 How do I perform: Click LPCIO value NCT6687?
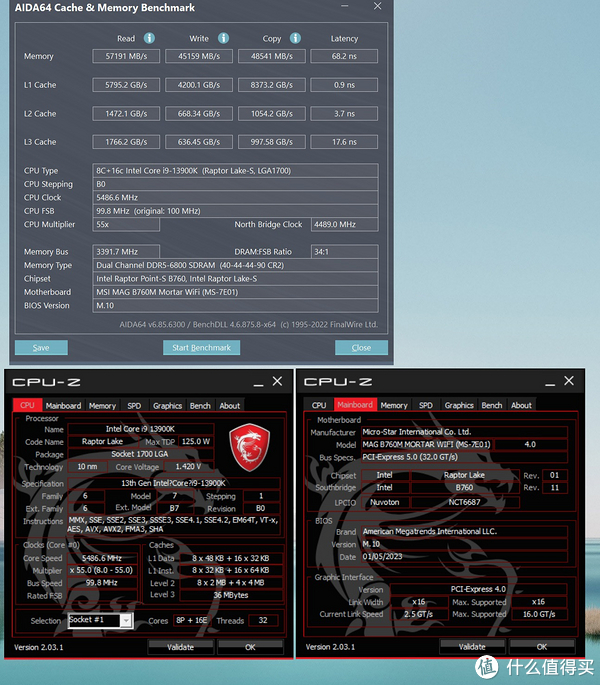click(x=465, y=502)
